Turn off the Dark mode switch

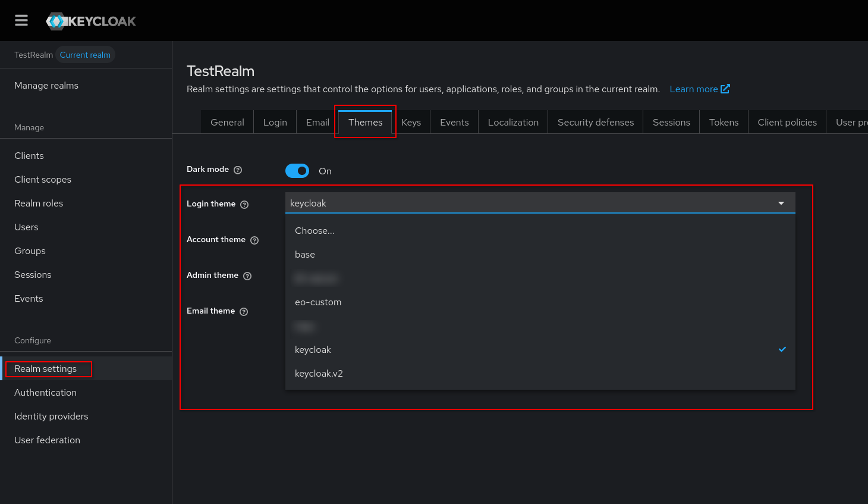[297, 171]
